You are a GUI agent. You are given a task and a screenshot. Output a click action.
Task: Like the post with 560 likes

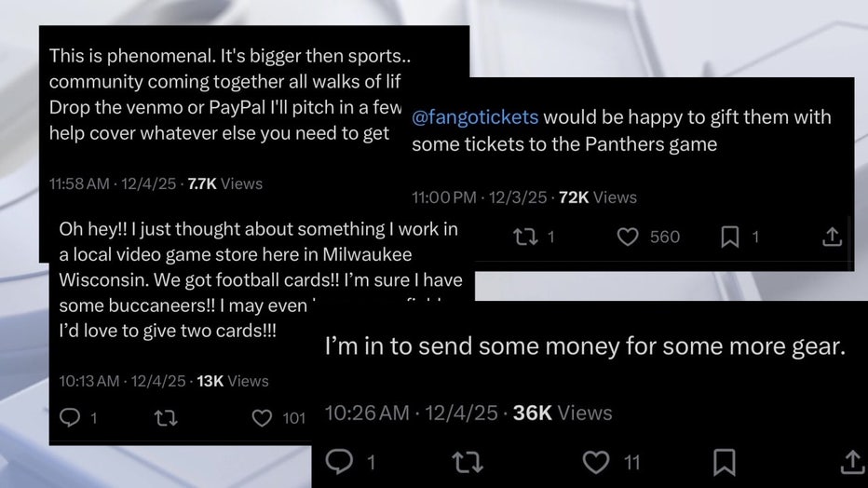click(629, 237)
